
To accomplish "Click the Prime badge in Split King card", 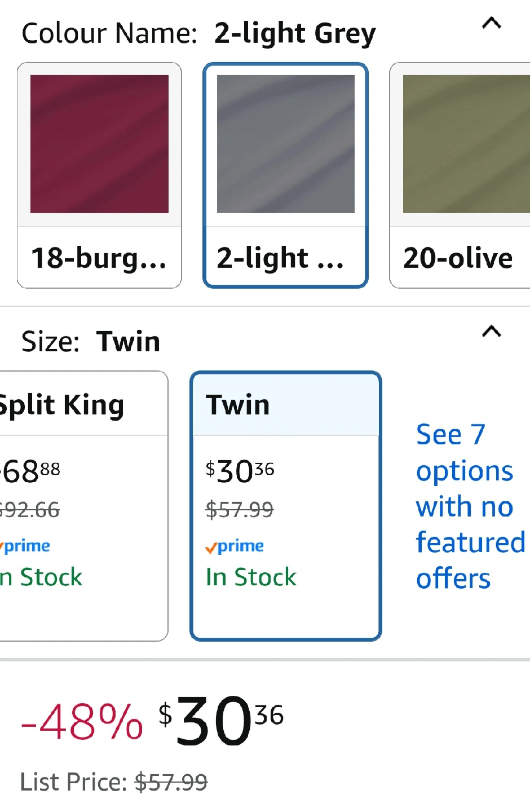I will pyautogui.click(x=25, y=546).
